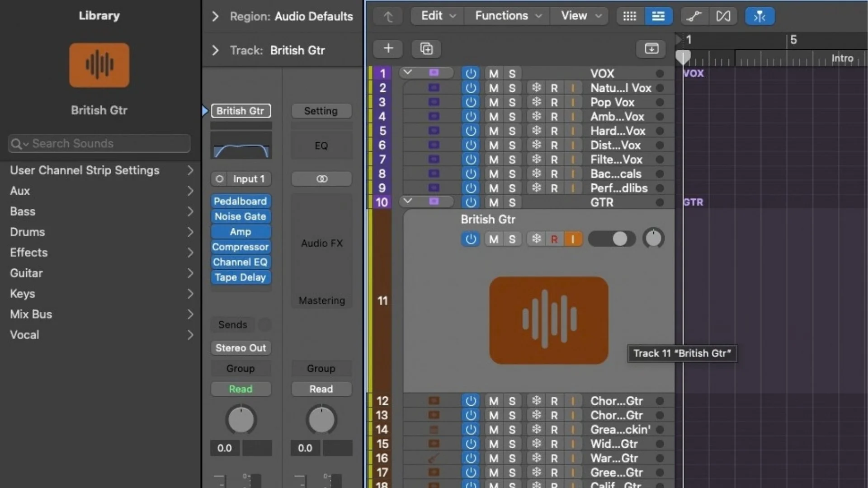The image size is (868, 488).
Task: Toggle the Flex crossing icon
Action: [723, 16]
